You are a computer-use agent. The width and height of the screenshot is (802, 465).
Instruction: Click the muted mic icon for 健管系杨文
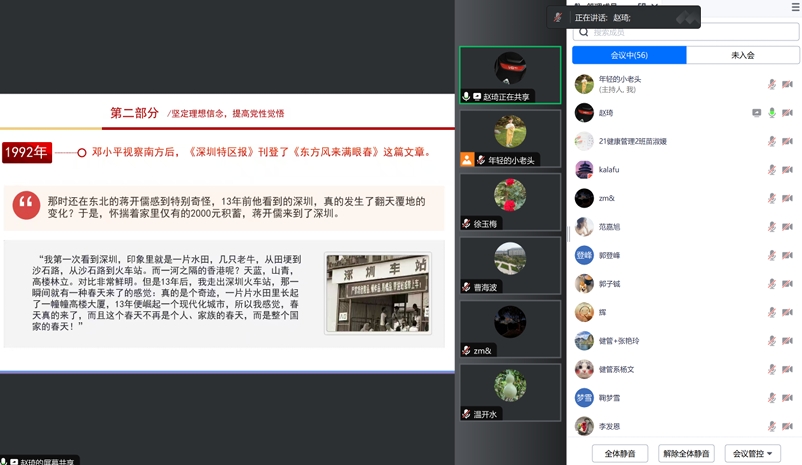[772, 369]
